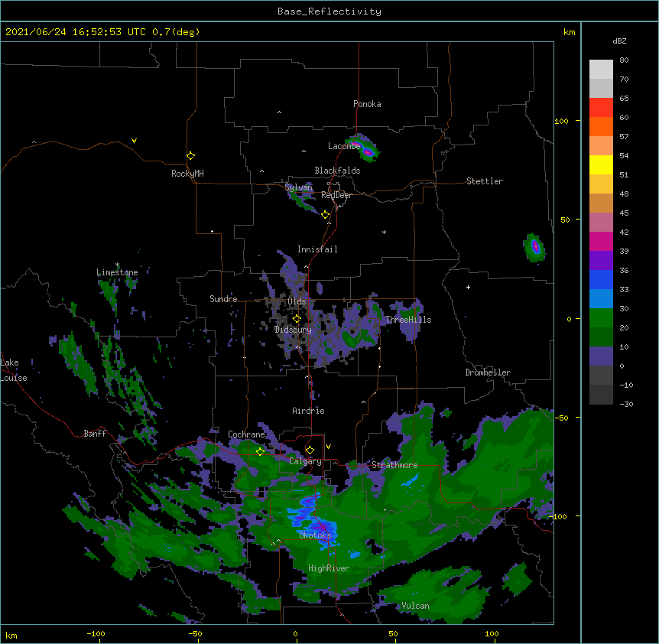Click the km unit label at bottom left

[11, 635]
